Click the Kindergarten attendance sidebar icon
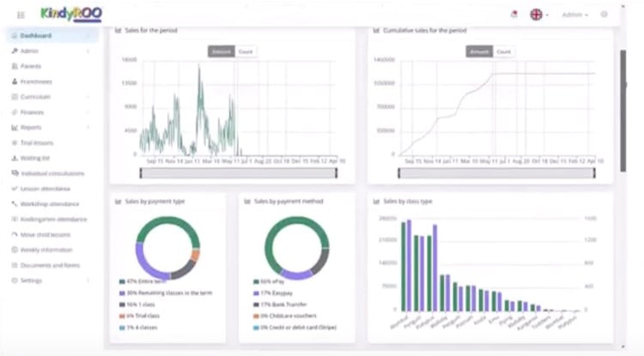The image size is (644, 356). click(15, 219)
